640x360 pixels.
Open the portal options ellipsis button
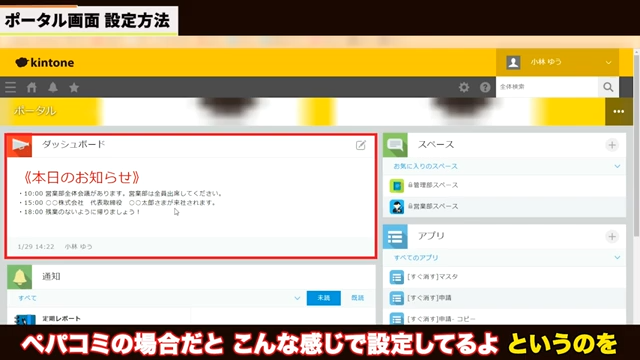coord(618,111)
